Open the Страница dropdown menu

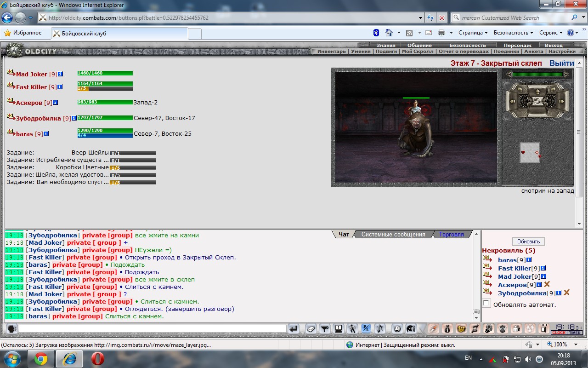(x=473, y=33)
